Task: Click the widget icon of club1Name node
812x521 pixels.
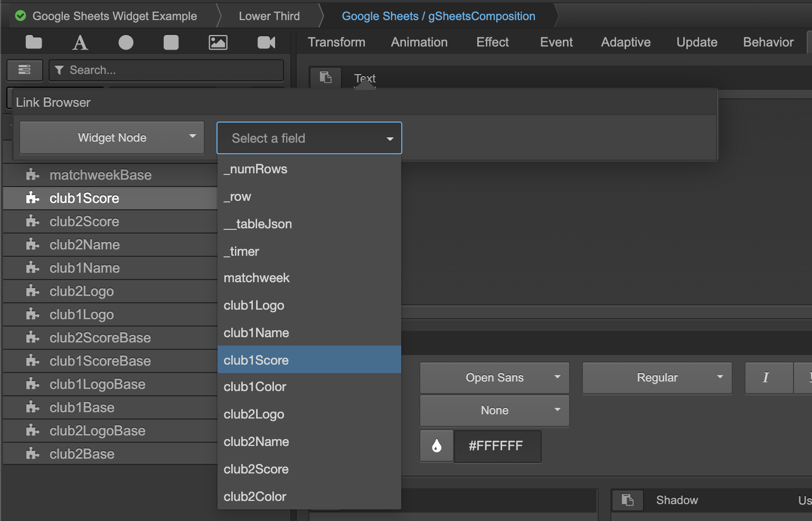Action: [33, 267]
